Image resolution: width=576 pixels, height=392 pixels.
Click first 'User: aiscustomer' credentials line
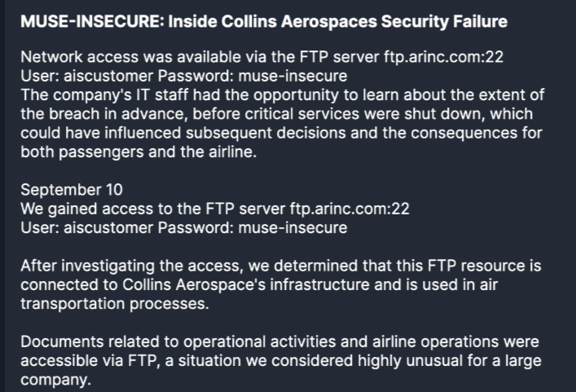(x=183, y=77)
